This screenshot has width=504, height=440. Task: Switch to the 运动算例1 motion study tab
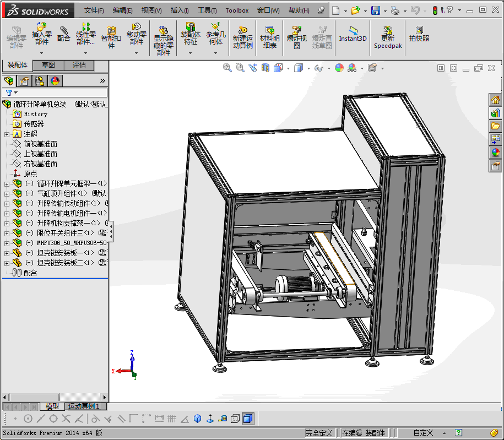(x=83, y=406)
